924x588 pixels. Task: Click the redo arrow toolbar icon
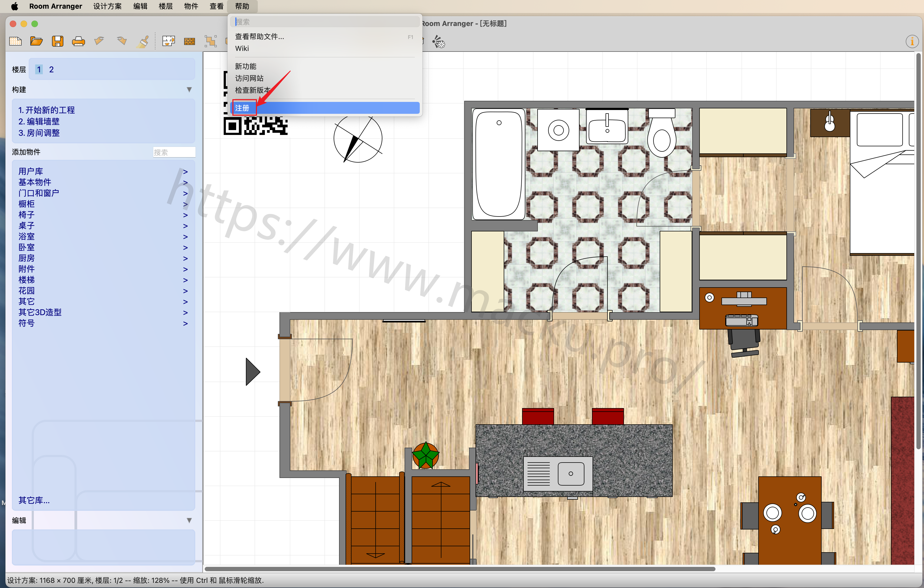coord(122,41)
